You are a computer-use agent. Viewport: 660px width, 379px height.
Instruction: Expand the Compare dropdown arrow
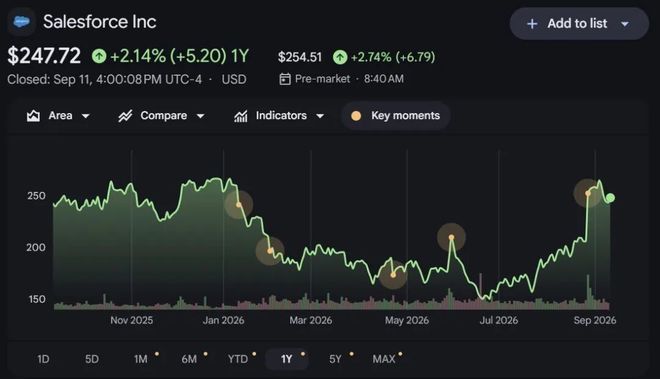(200, 116)
